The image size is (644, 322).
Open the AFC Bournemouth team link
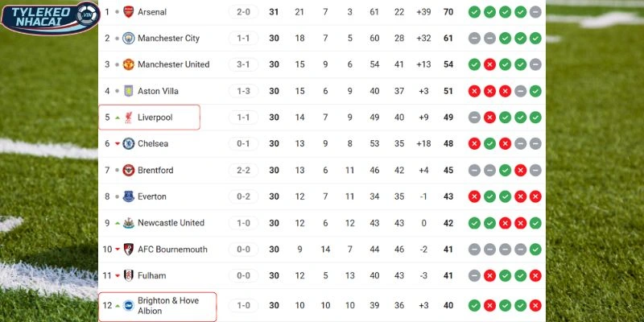point(172,250)
